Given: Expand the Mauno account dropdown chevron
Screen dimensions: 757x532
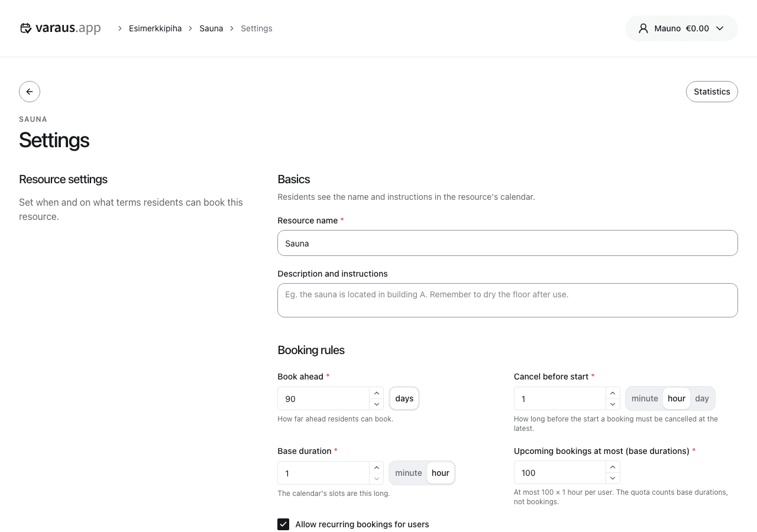Looking at the screenshot, I should (x=720, y=28).
